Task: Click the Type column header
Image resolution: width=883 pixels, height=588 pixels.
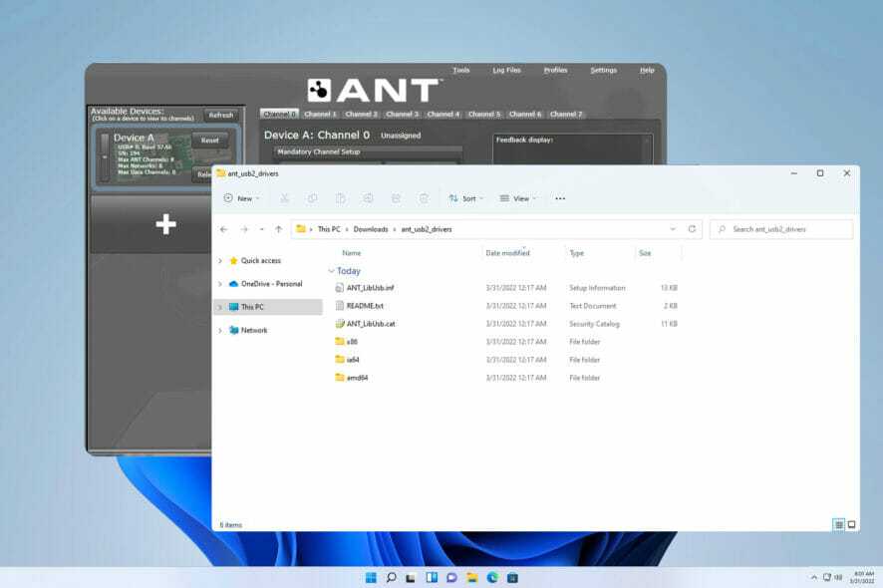Action: 577,253
